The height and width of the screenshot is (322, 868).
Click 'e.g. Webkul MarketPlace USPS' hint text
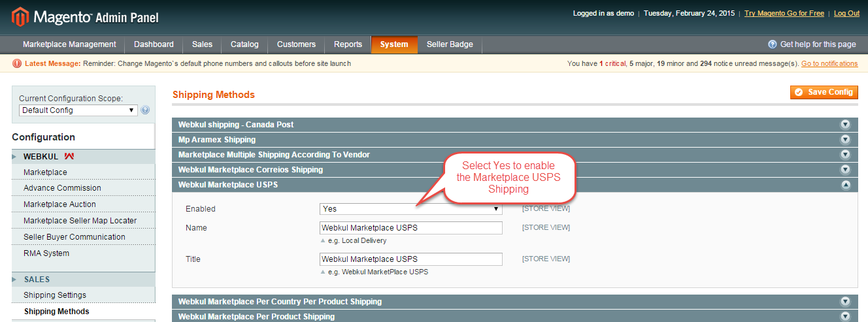pyautogui.click(x=378, y=272)
